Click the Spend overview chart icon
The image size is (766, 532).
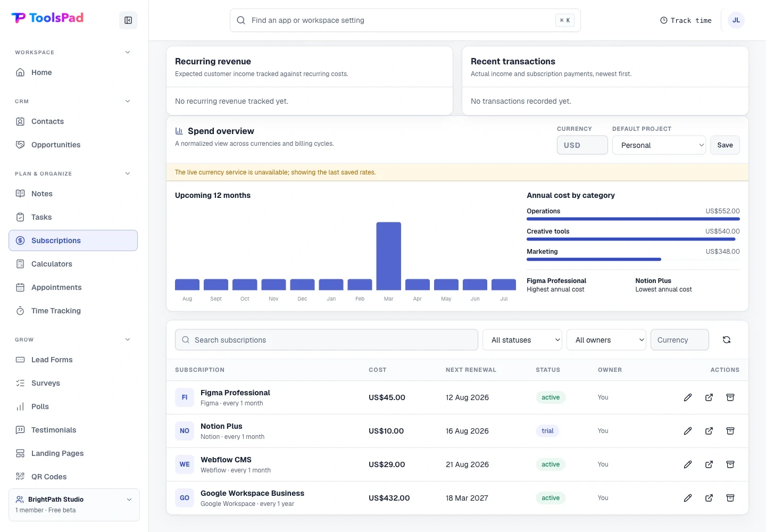click(179, 131)
